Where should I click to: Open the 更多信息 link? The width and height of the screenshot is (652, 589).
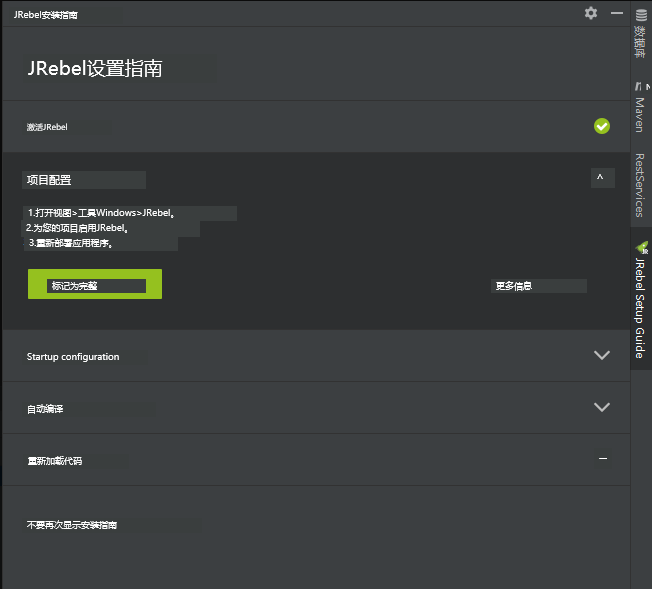pos(514,286)
